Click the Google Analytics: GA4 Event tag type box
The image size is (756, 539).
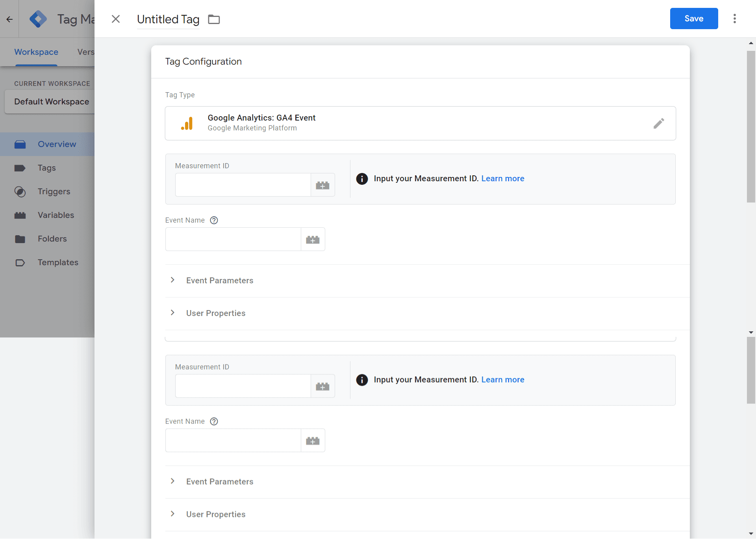(394, 123)
